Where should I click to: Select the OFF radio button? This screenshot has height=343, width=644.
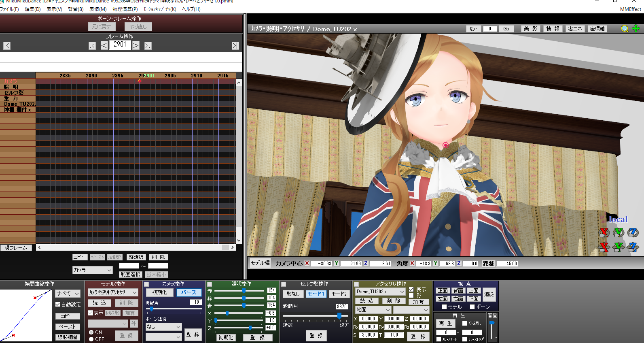pyautogui.click(x=91, y=339)
